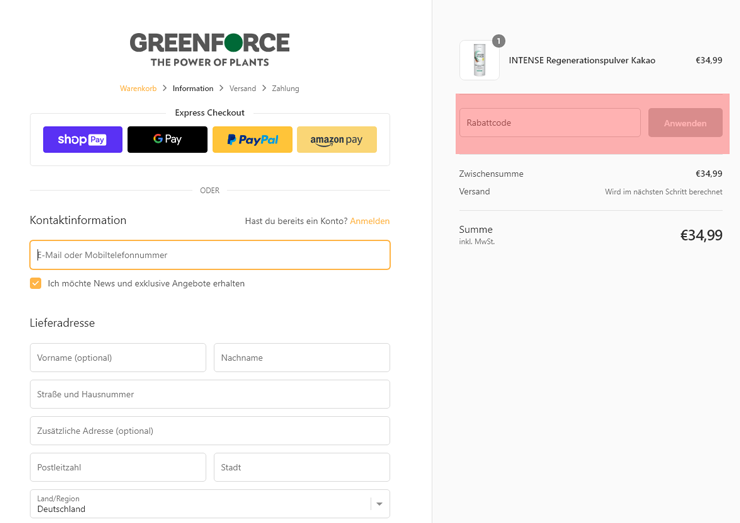Click the Zusätzliche Adresse (optional) field
The image size is (740, 523).
coord(210,430)
